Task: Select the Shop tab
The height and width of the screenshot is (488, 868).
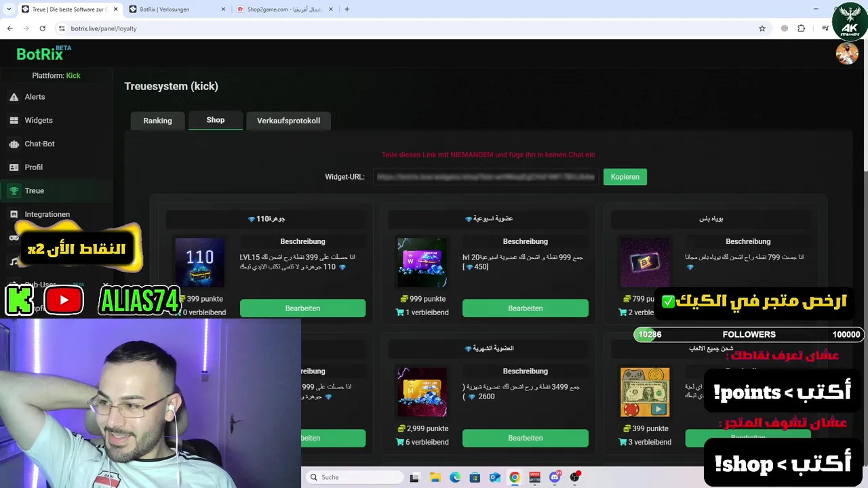Action: (216, 120)
